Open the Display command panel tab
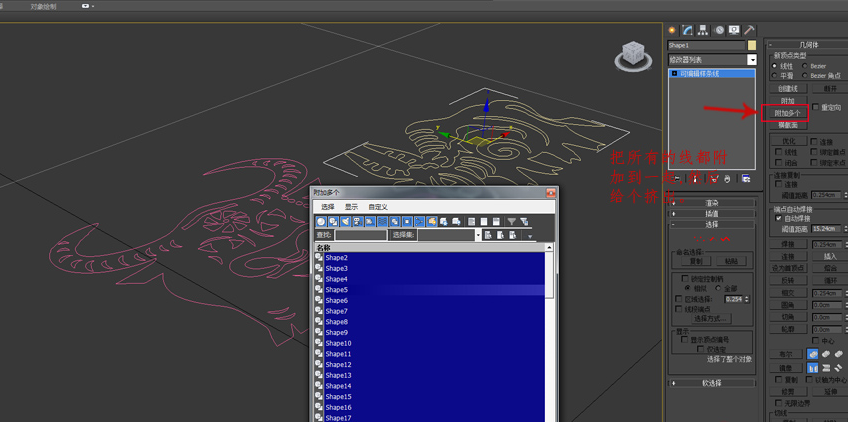848x422 pixels. click(x=734, y=30)
